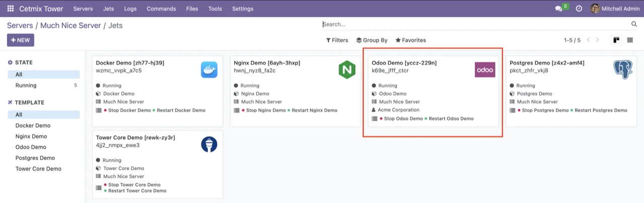
Task: Click the Nginx green logo
Action: pos(347,70)
